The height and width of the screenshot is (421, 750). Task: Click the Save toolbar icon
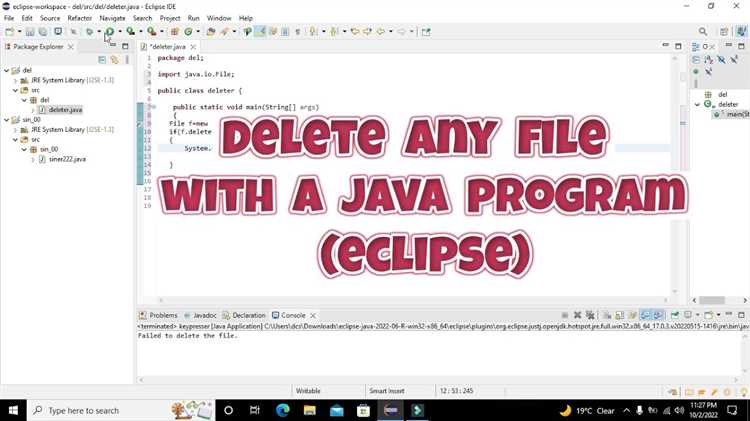point(30,32)
